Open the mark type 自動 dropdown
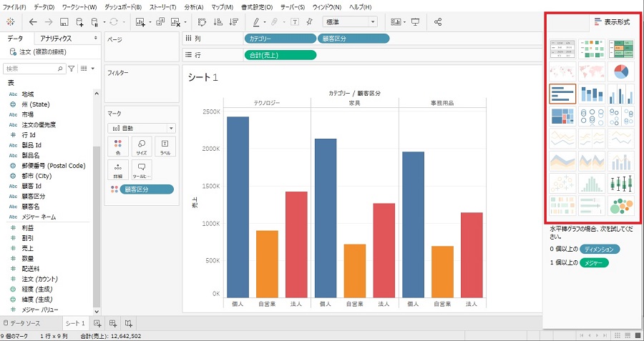 click(x=141, y=128)
